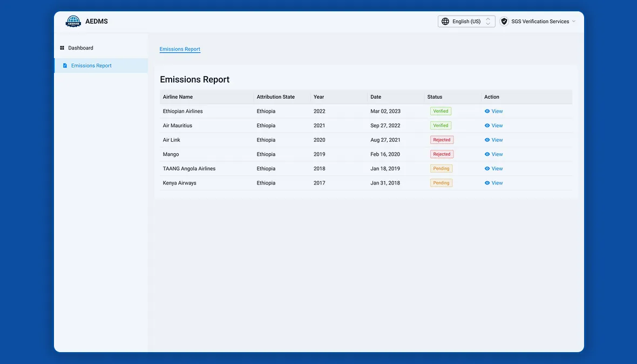The height and width of the screenshot is (364, 637).
Task: Click the AEDMS globe logo
Action: (x=73, y=21)
